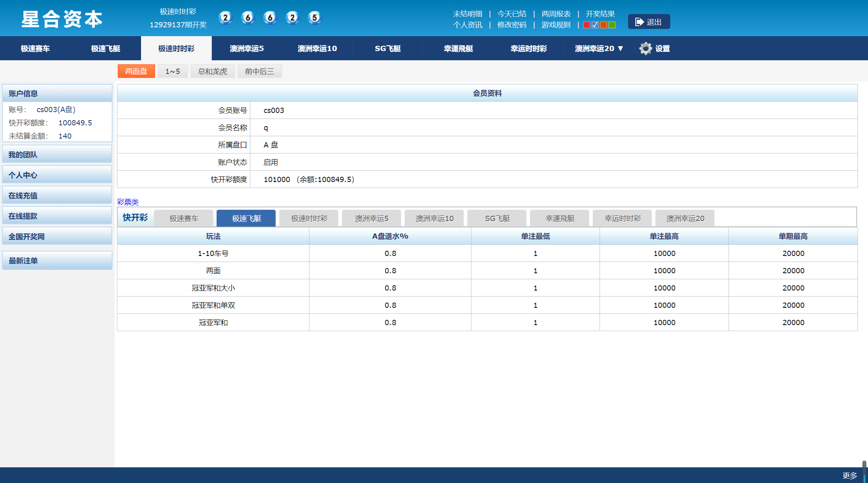Open the 游戏规则 link

556,25
